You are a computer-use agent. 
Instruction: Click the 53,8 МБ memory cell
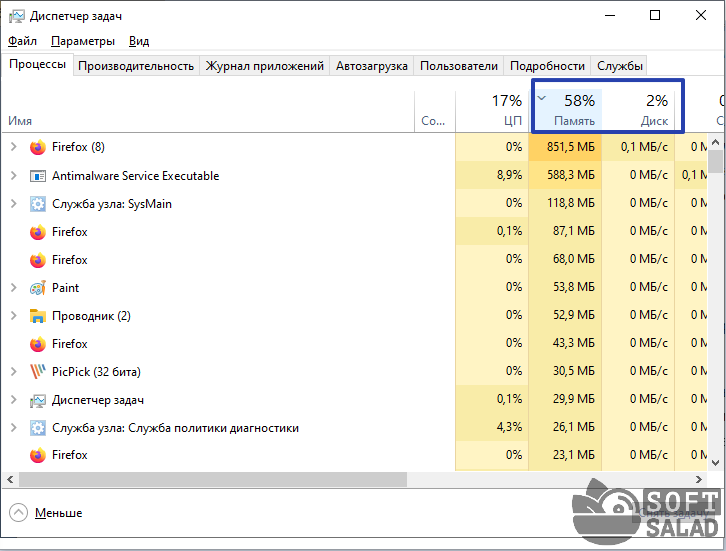(565, 287)
